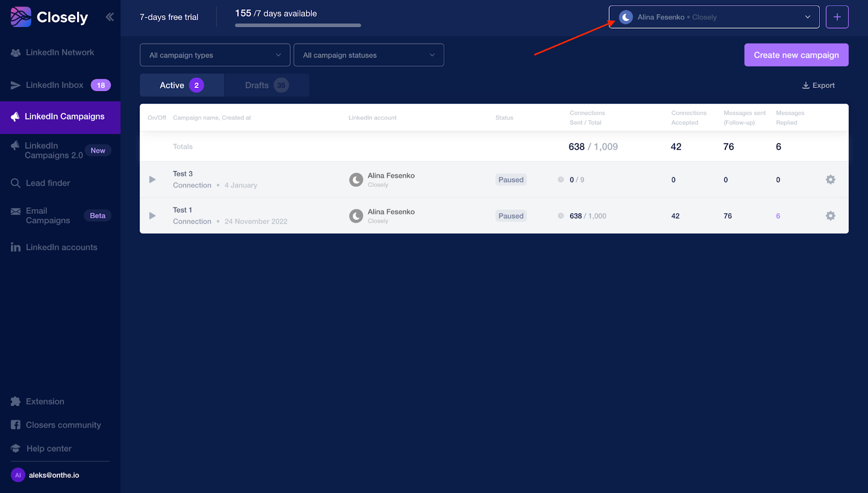Click the '7-days free trial' label
Viewport: 868px width, 493px height.
coord(169,17)
